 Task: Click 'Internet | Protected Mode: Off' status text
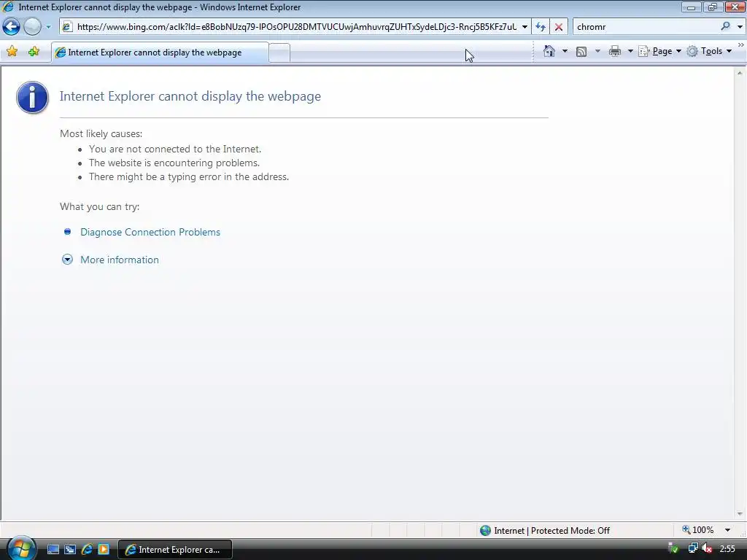pos(551,531)
